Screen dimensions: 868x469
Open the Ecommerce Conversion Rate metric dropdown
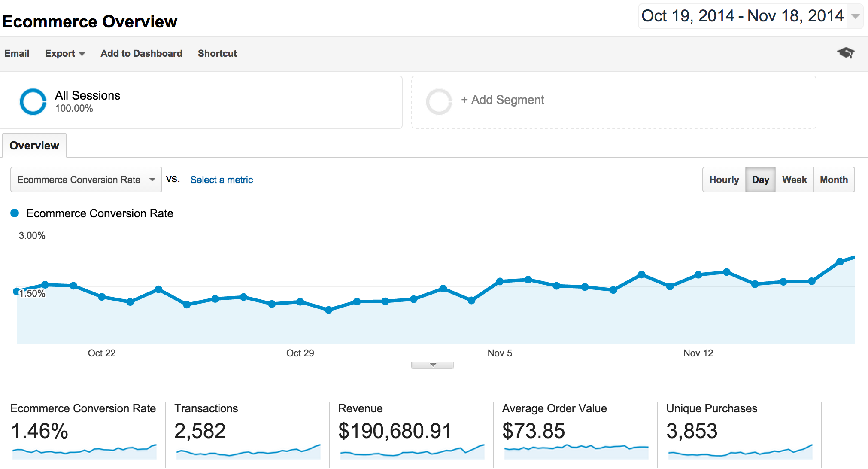point(86,180)
